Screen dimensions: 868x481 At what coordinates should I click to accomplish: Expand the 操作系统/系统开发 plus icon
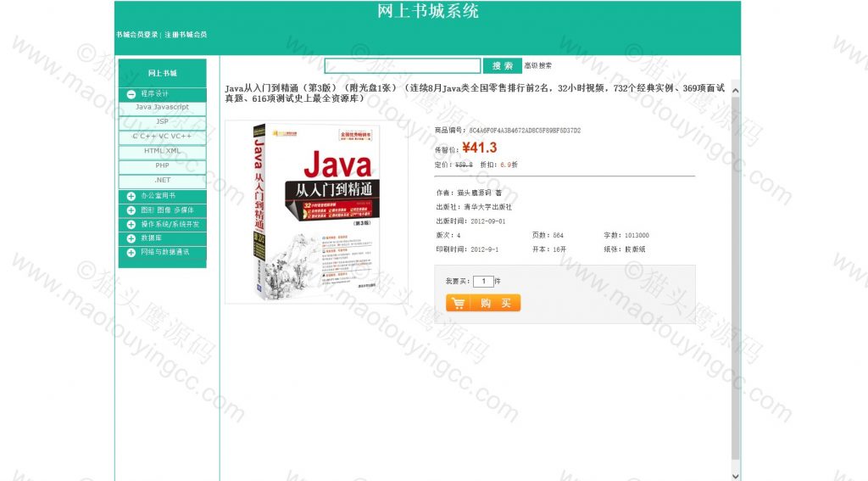pyautogui.click(x=131, y=225)
